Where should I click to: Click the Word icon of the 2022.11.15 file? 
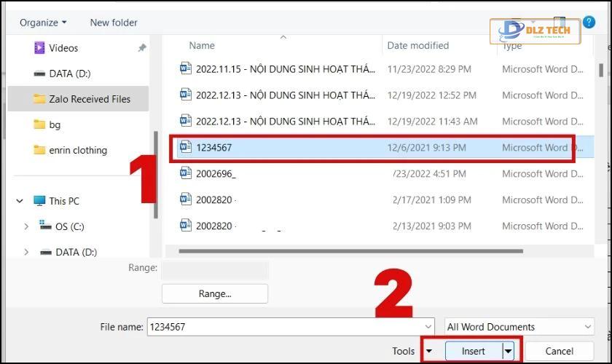[x=185, y=68]
